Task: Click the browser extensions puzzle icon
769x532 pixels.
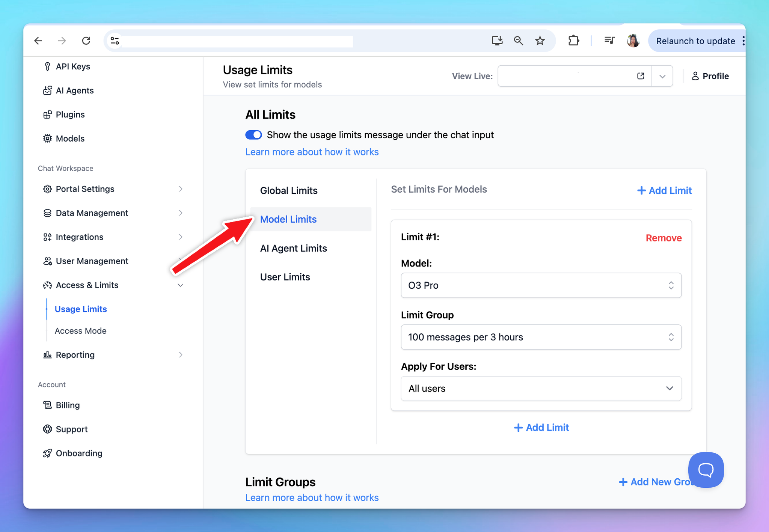Action: (573, 41)
